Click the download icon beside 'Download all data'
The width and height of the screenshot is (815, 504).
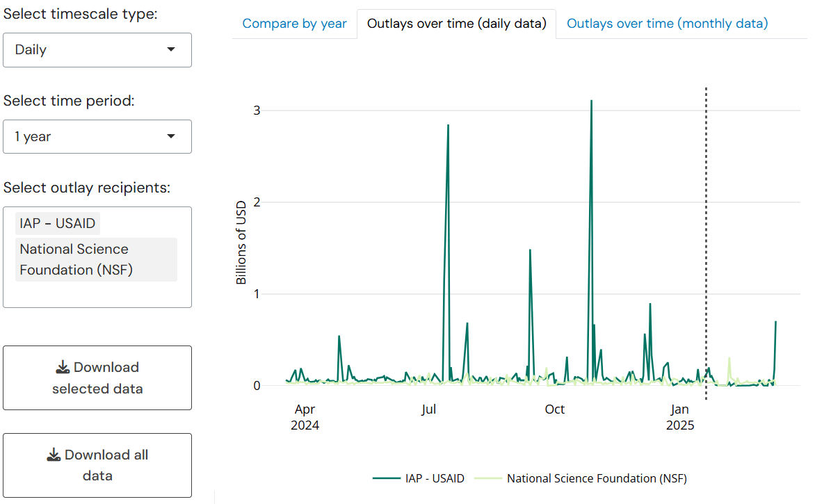54,455
